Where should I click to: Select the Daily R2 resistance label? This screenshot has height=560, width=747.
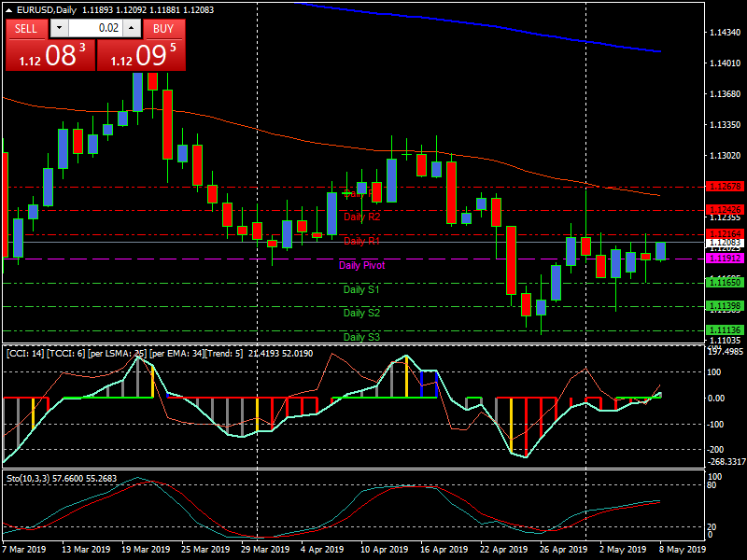362,217
